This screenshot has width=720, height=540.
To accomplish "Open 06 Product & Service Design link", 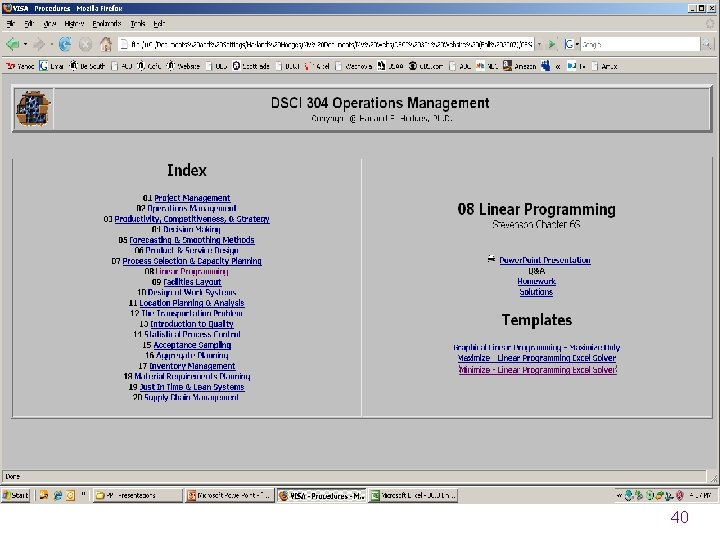I will (192, 251).
